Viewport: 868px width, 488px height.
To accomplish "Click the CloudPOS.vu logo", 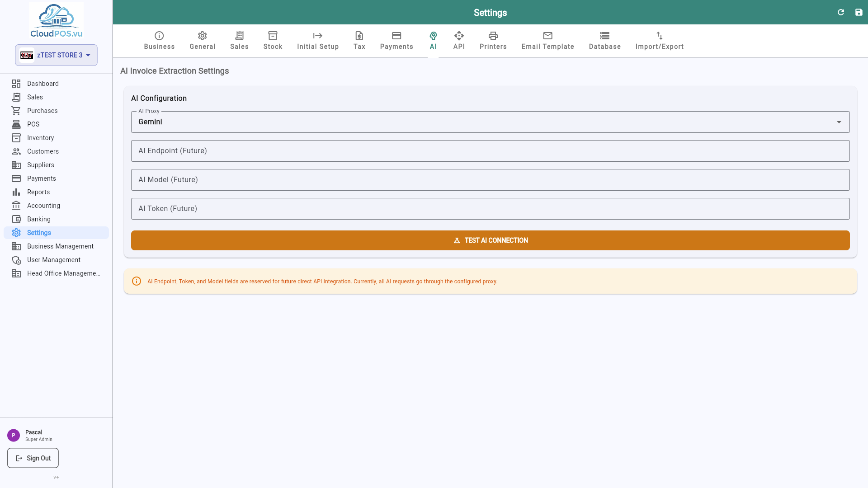I will (x=56, y=21).
